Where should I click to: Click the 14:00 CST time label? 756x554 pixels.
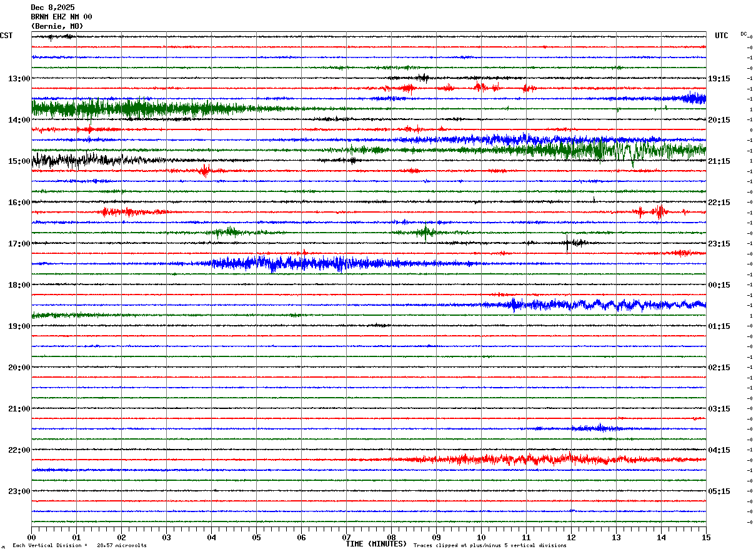(19, 120)
